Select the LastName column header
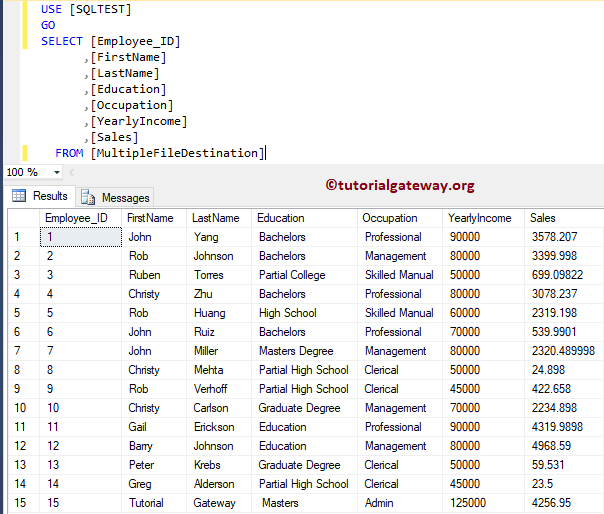Screen dimensions: 604x514 click(219, 218)
